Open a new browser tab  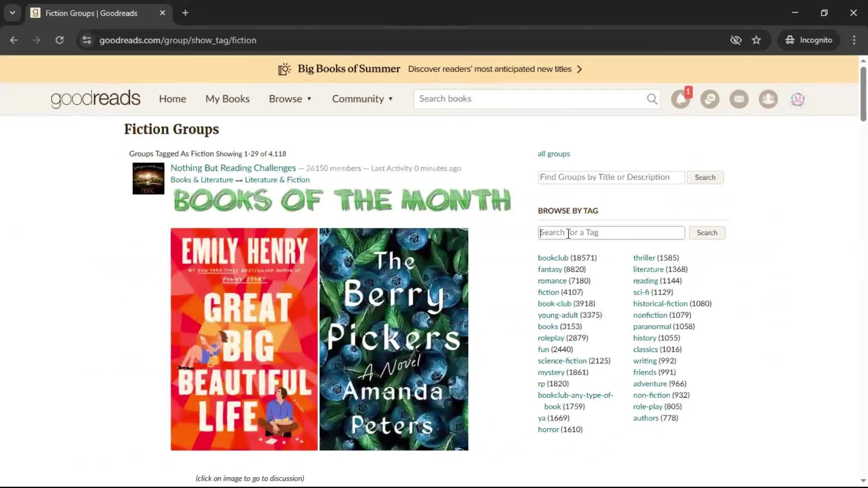click(x=185, y=13)
